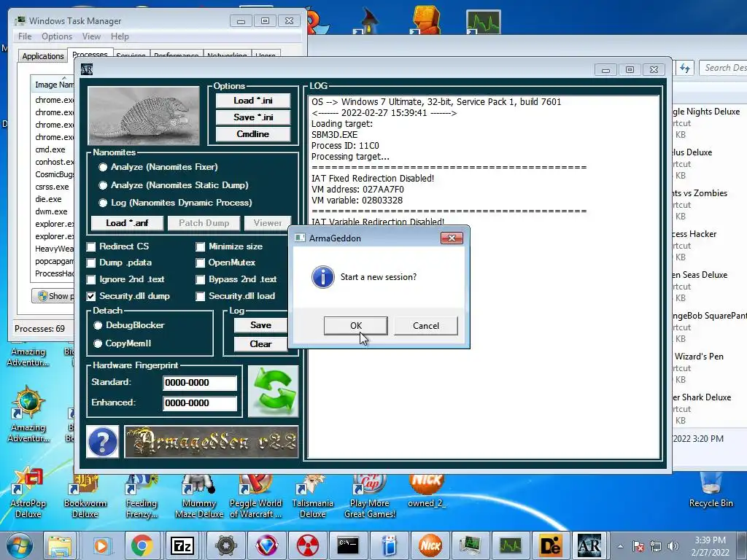Click Load *.ini button
The width and height of the screenshot is (747, 560).
click(x=253, y=101)
